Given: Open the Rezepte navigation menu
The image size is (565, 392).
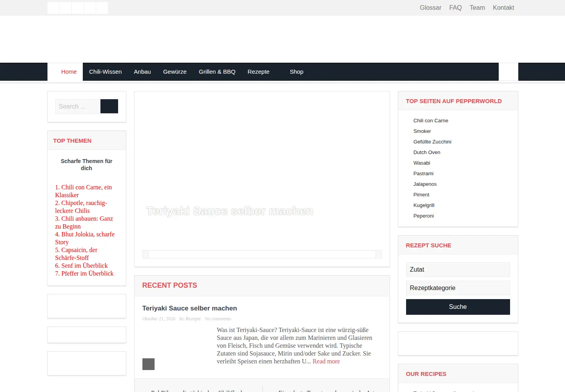Looking at the screenshot, I should (x=259, y=72).
